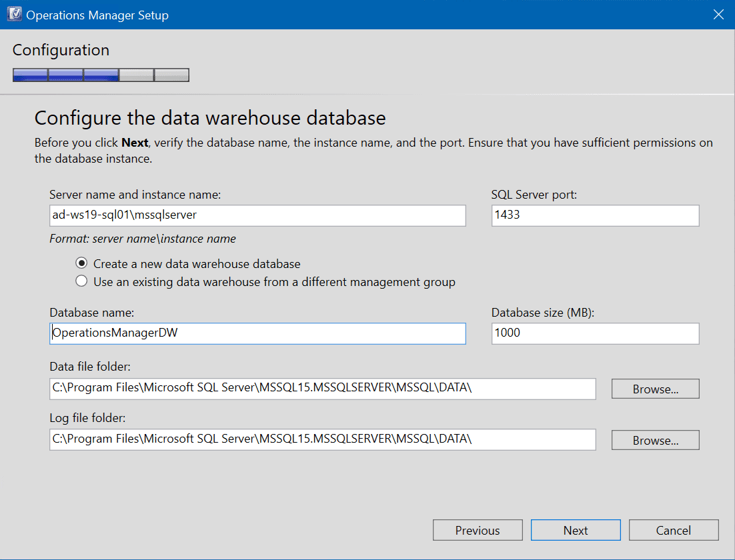Viewport: 735px width, 560px height.
Task: Click Next to proceed with configuration
Action: click(575, 530)
